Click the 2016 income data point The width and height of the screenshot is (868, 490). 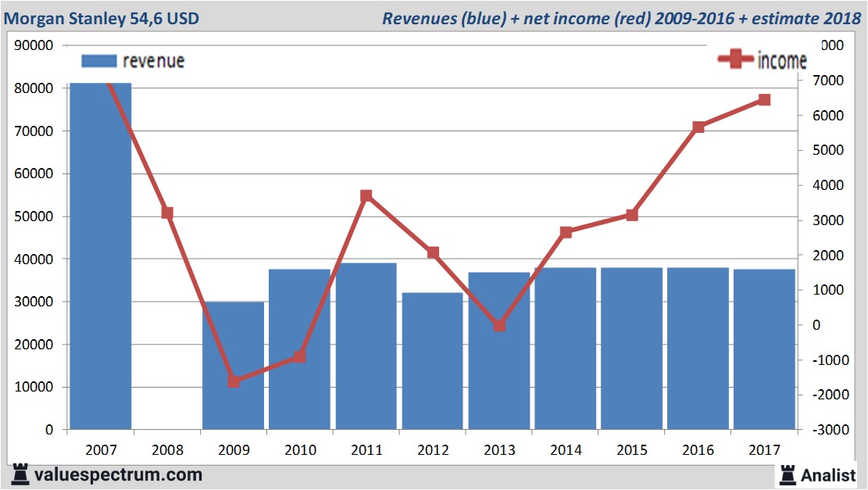698,127
